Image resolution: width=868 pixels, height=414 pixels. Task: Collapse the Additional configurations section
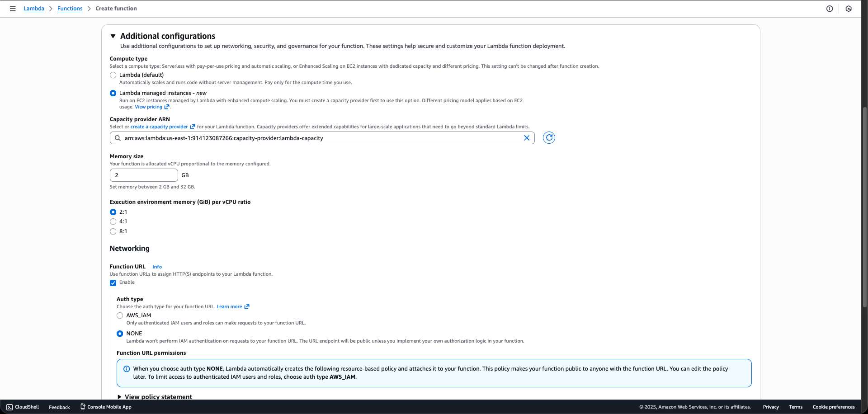tap(113, 36)
